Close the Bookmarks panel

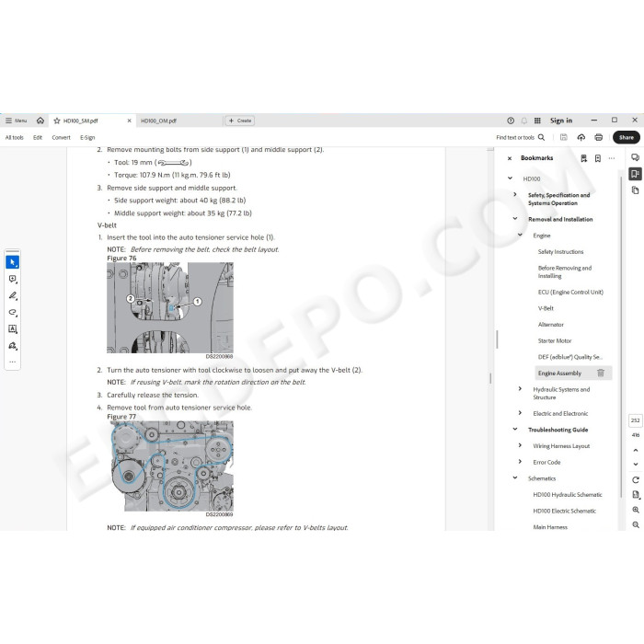click(510, 158)
